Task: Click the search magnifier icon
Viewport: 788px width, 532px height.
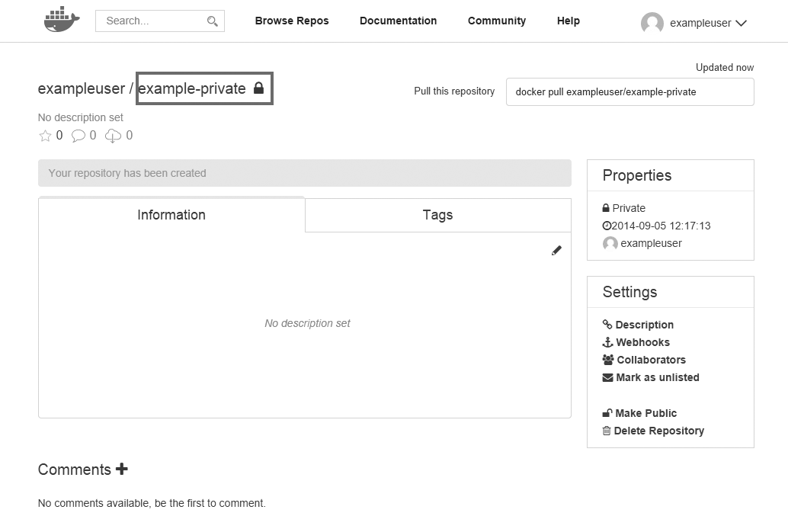Action: pyautogui.click(x=213, y=21)
